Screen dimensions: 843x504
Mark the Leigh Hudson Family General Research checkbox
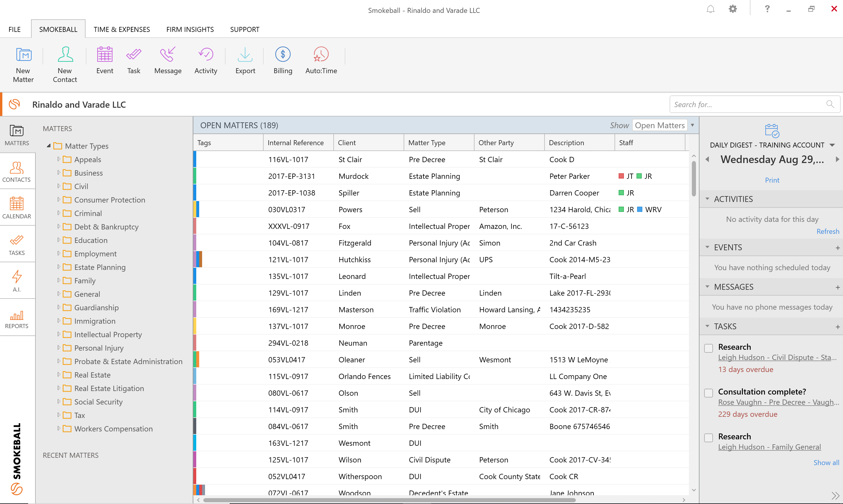pos(709,438)
